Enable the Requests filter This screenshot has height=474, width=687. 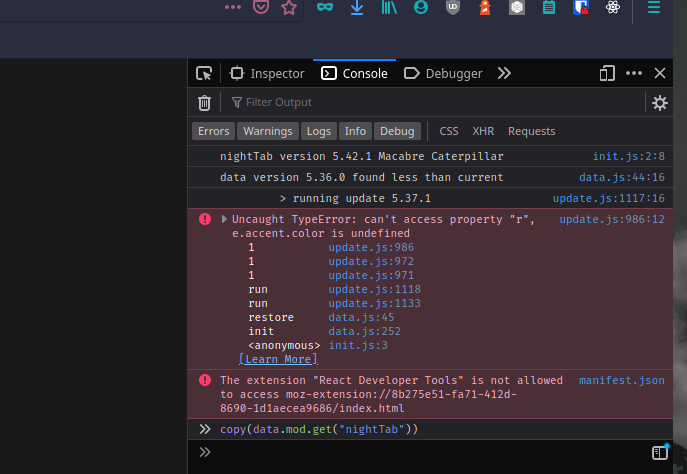point(531,131)
